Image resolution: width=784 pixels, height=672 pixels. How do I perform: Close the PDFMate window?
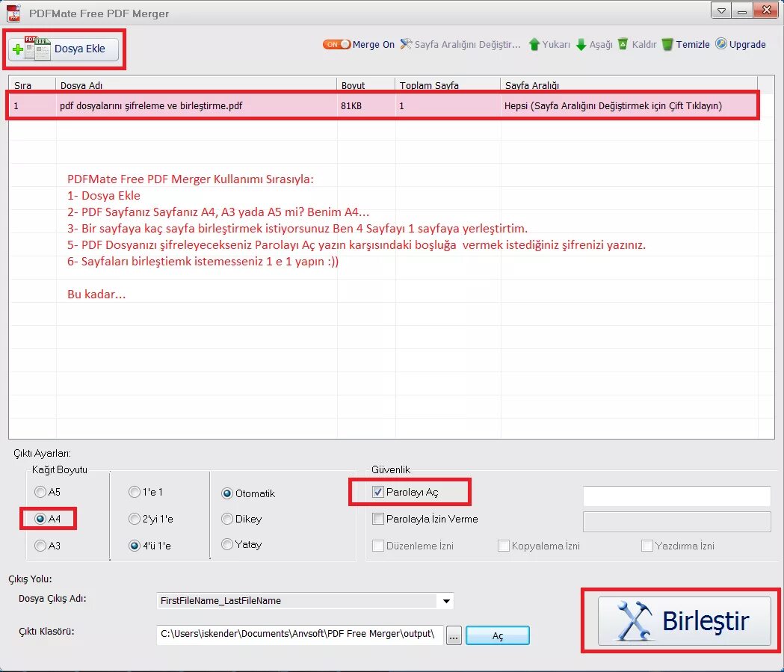766,10
